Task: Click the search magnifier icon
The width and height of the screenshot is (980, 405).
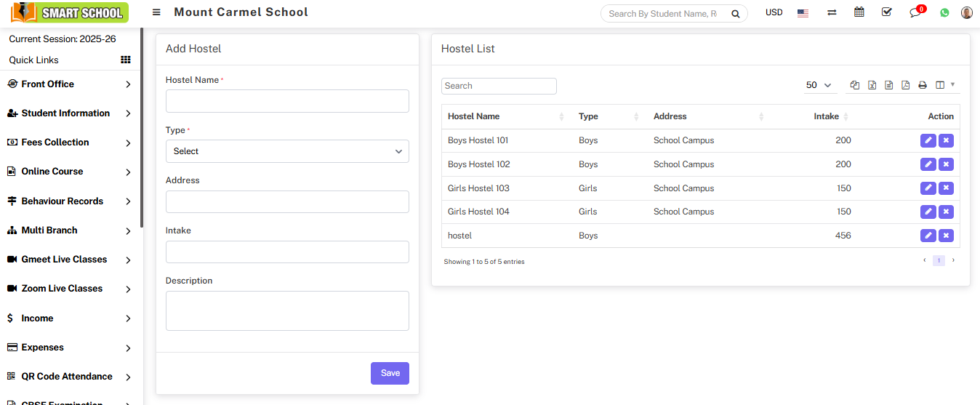Action: tap(736, 14)
